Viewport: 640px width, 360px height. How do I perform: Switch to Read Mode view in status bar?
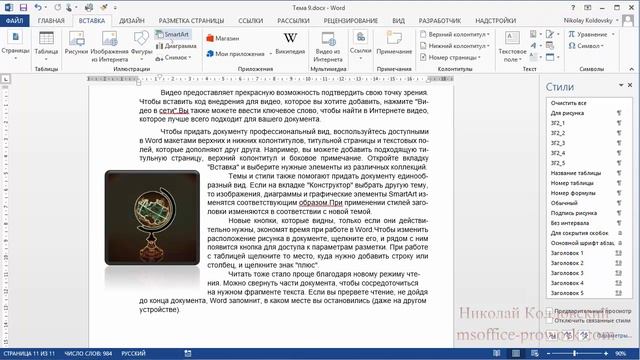click(497, 353)
